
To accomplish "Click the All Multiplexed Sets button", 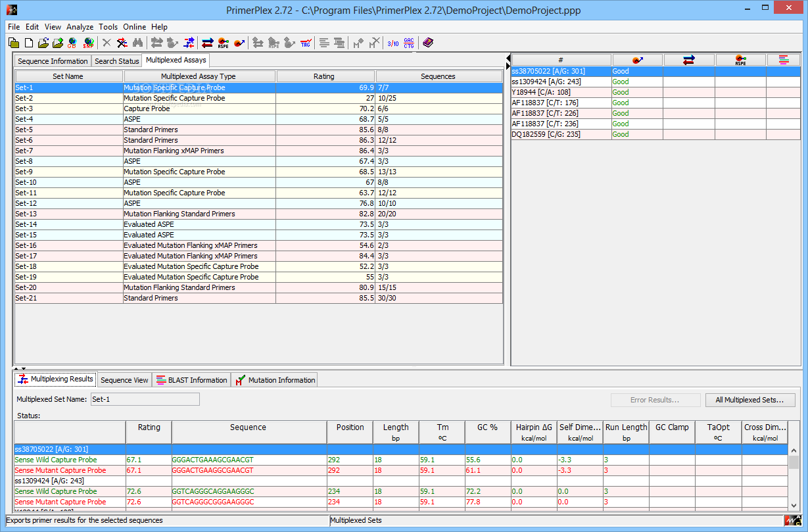I will pyautogui.click(x=750, y=400).
